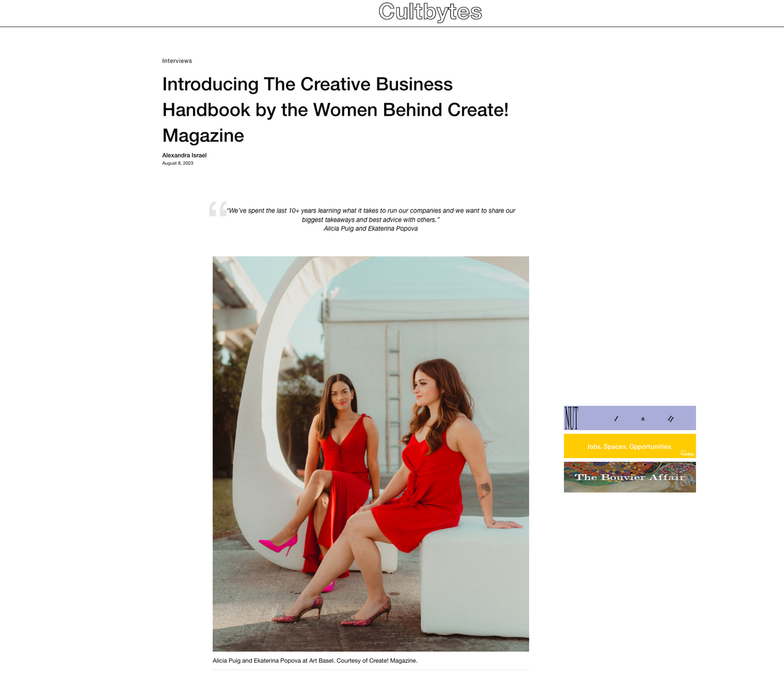Image resolution: width=784 pixels, height=675 pixels.
Task: Click the Creative Business Handbook article title
Action: point(336,110)
